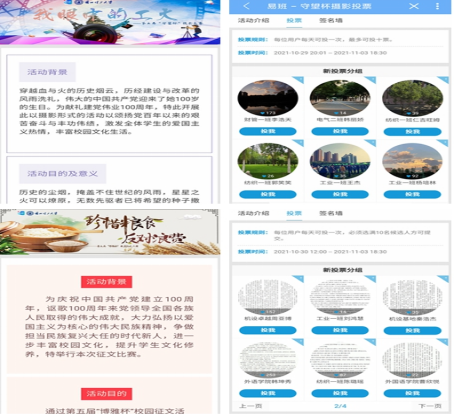Tap corner select flag on city skyline card
454x416 pixels.
pos(371,143)
